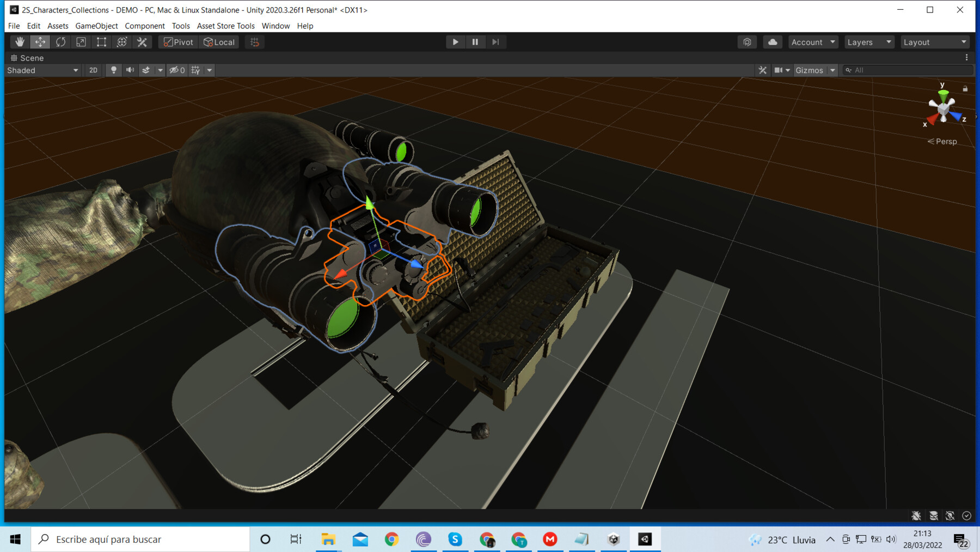Click Step frame button
980x552 pixels.
click(x=495, y=42)
